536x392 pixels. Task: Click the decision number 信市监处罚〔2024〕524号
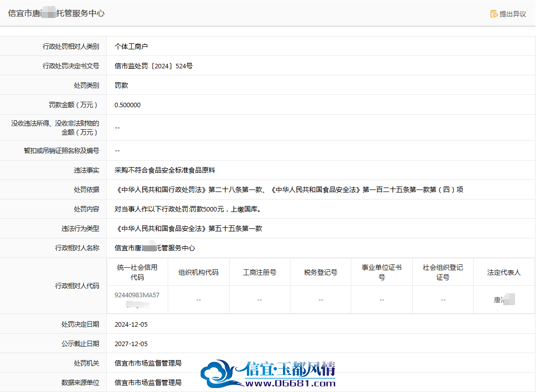pyautogui.click(x=154, y=66)
